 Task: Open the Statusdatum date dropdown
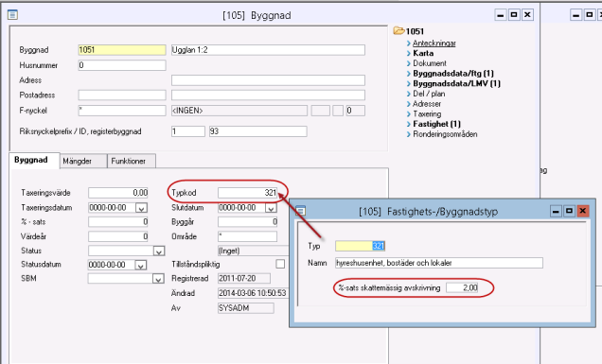(x=140, y=265)
